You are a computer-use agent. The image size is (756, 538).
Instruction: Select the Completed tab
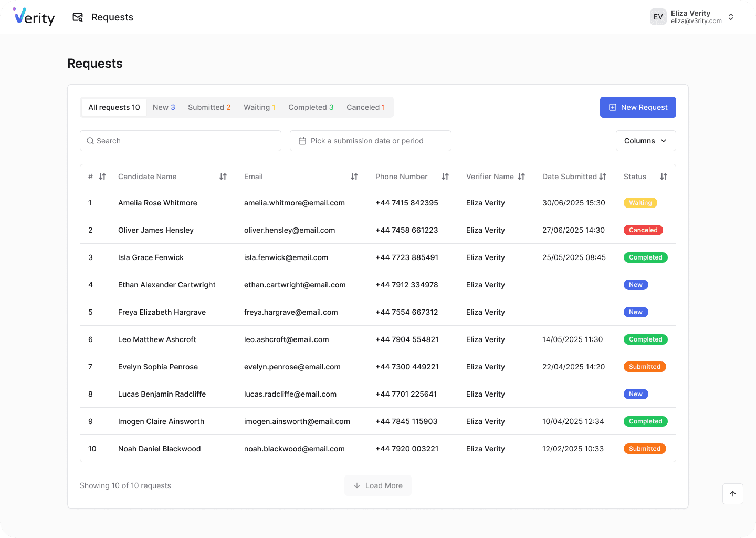311,107
